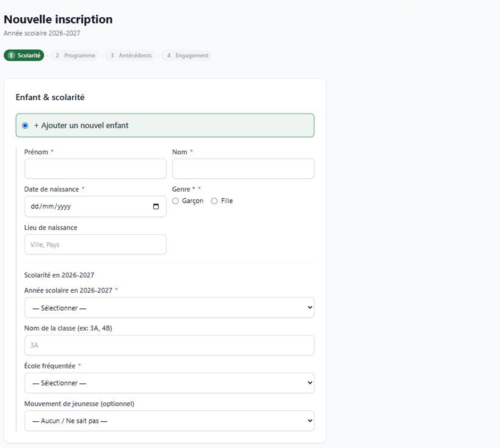Open the École fréquentée dropdown
500x448 pixels.
[169, 383]
